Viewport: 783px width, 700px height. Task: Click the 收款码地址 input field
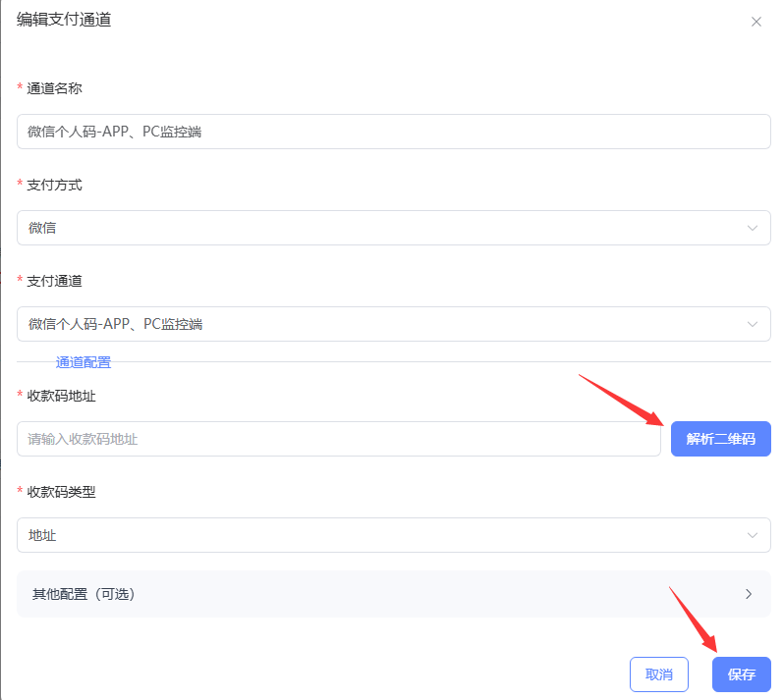pyautogui.click(x=339, y=439)
